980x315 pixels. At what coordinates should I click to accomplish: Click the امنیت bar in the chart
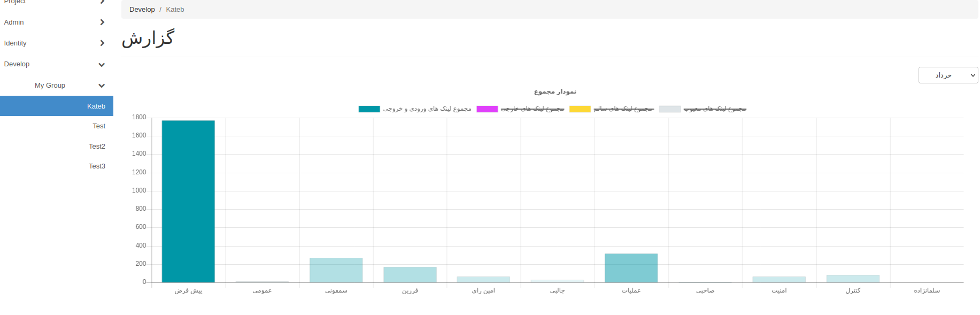779,280
